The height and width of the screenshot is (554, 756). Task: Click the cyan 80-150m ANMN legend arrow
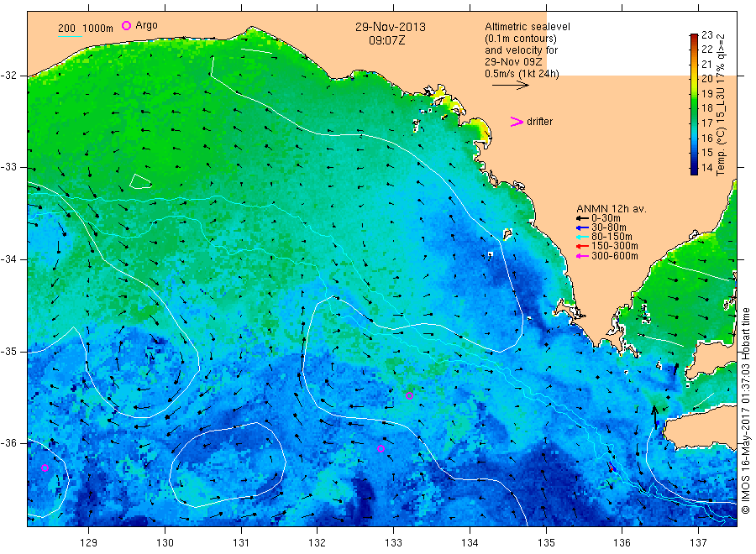tap(582, 237)
